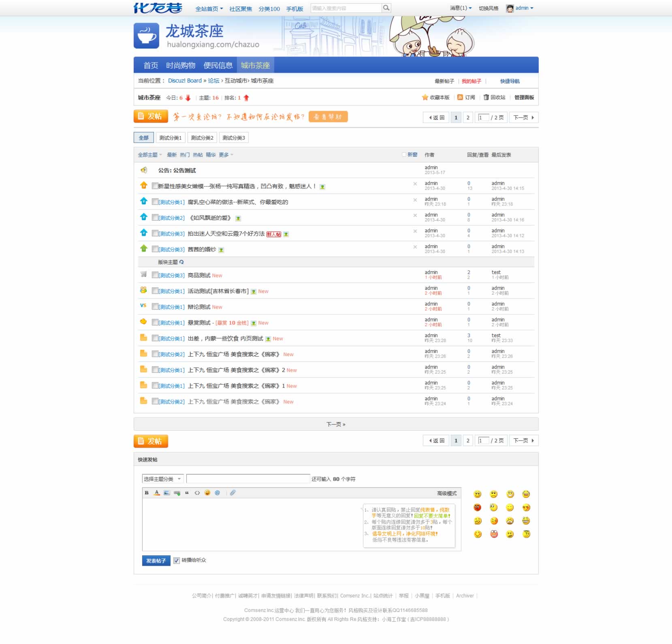Insert a hyperlink in the reply editor
Viewport: 672px width, 644px height.
point(177,493)
